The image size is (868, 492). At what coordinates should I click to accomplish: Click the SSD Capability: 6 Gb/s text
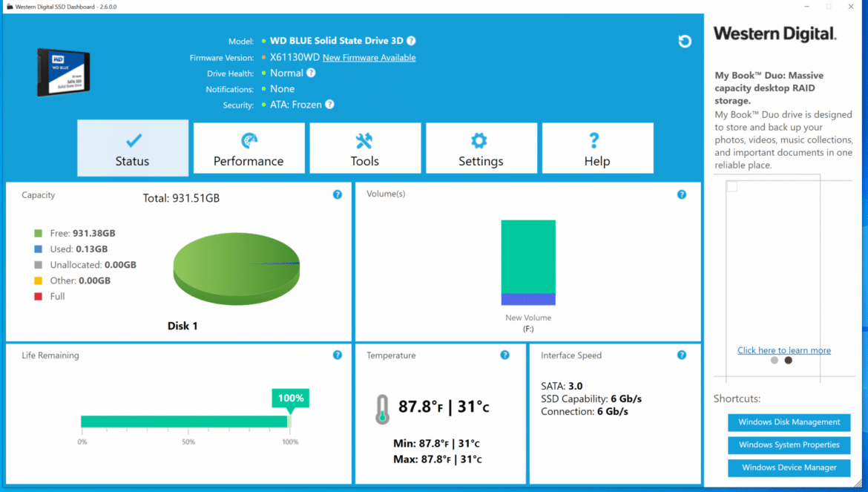(591, 399)
